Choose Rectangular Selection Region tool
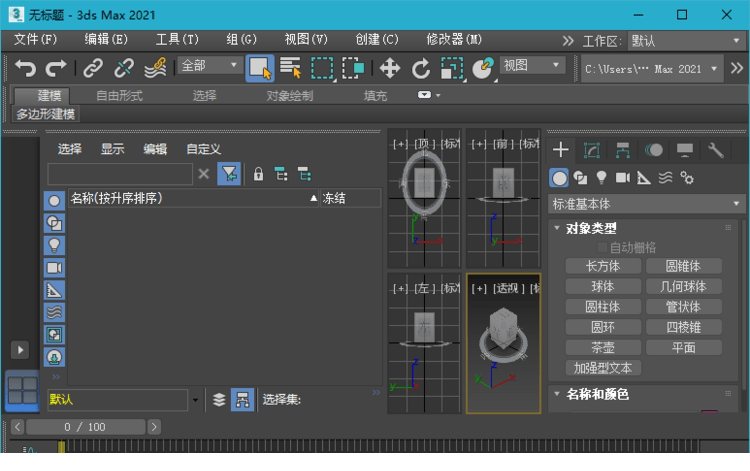Image resolution: width=750 pixels, height=471 pixels. (x=322, y=68)
